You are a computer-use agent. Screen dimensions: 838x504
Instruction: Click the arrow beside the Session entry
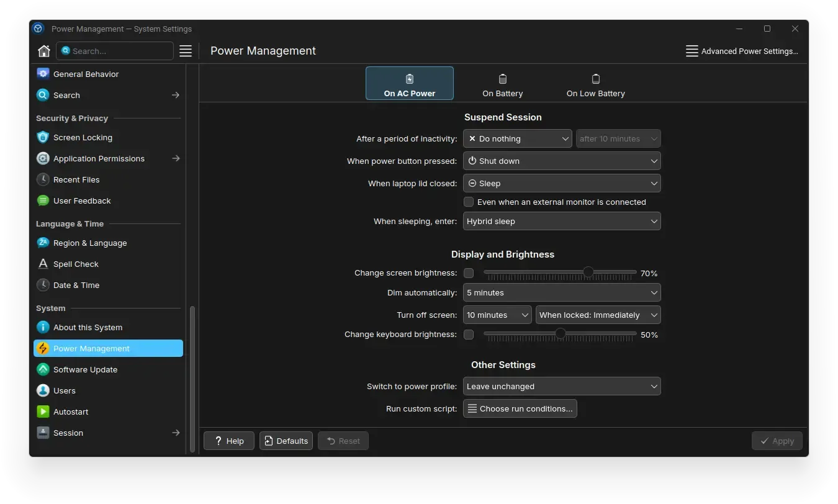click(x=176, y=433)
